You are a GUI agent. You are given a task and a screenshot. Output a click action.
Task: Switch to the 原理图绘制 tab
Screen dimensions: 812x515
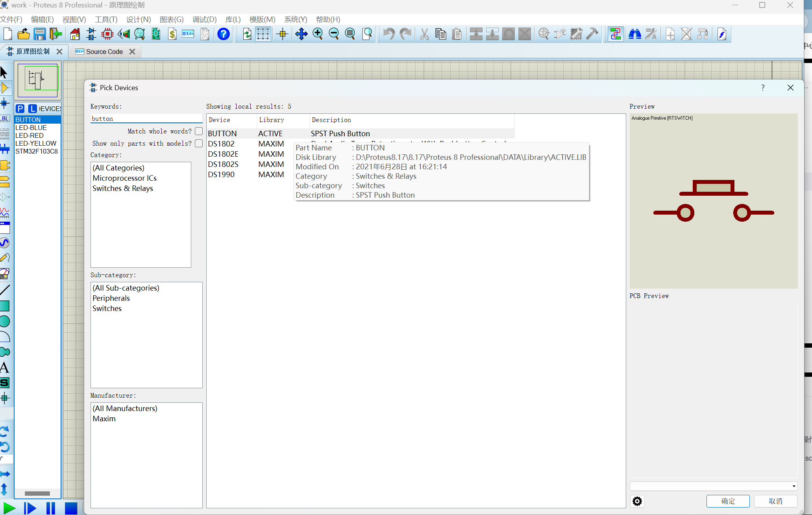(33, 52)
